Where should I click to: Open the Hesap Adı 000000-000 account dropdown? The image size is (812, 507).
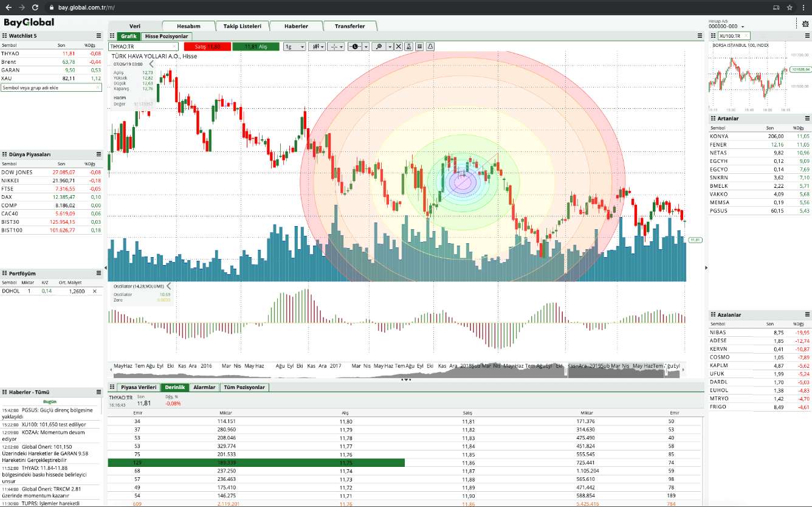tap(726, 26)
